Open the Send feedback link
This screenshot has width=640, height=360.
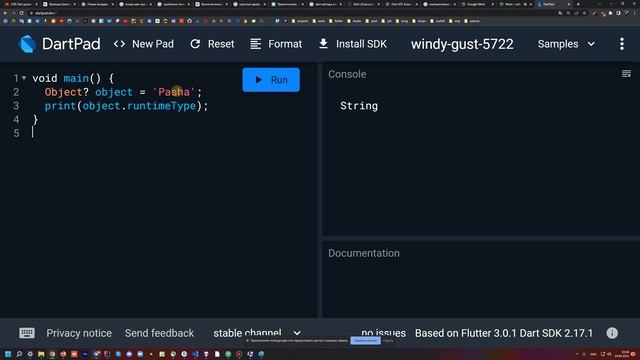[159, 333]
